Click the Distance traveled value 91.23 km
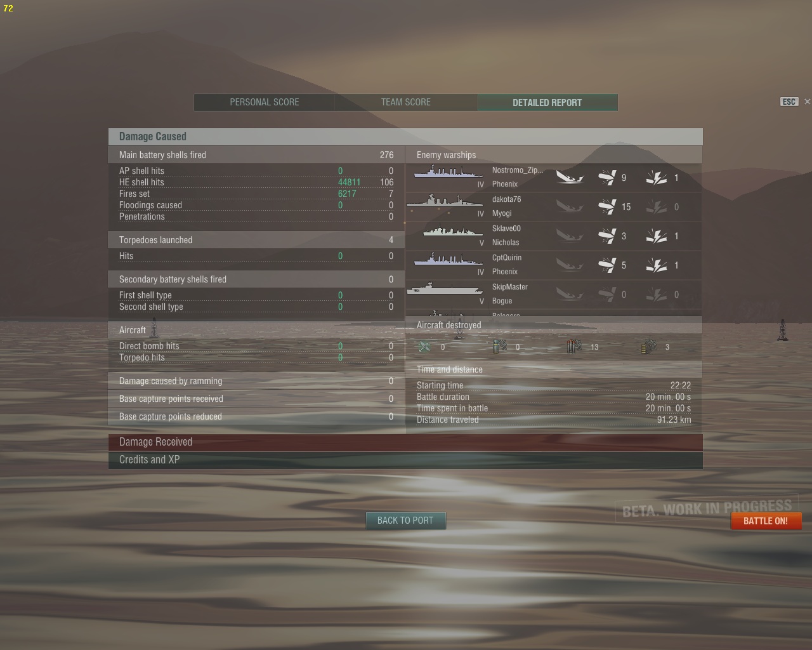The width and height of the screenshot is (812, 650). [674, 420]
